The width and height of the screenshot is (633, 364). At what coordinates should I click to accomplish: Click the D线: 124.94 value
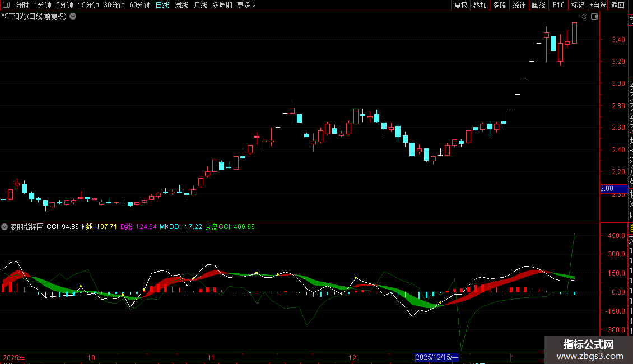click(x=138, y=227)
